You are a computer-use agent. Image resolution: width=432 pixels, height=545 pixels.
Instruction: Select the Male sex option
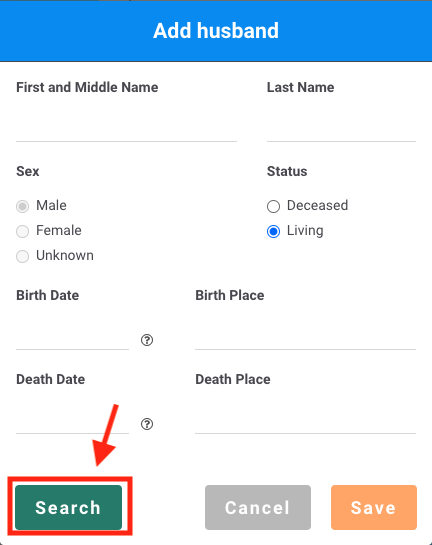point(23,206)
